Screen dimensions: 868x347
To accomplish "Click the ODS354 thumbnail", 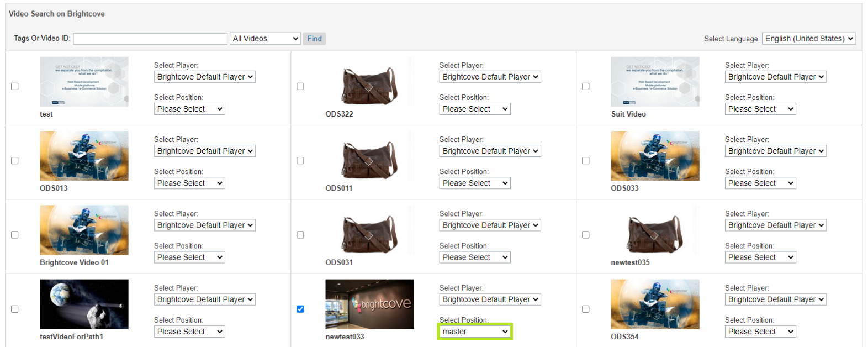I will click(x=655, y=304).
